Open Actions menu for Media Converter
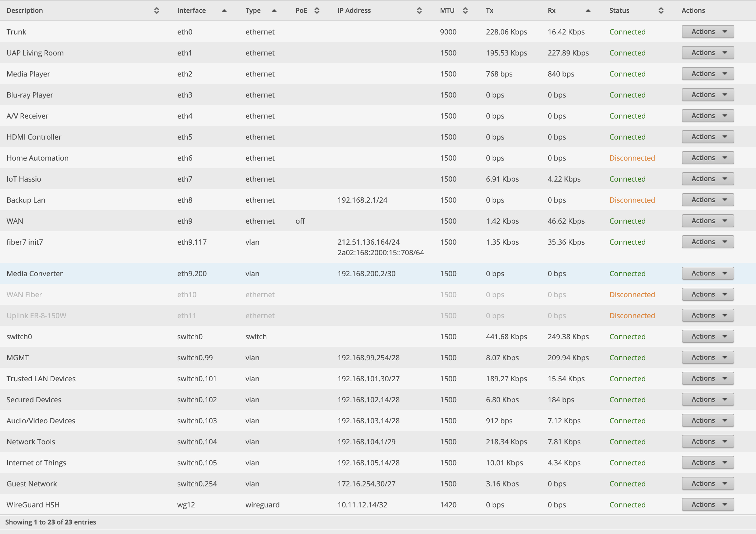 tap(708, 273)
